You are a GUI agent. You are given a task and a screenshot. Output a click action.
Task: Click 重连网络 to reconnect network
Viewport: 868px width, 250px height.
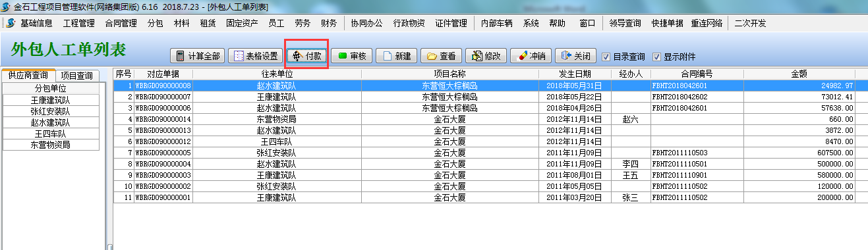click(x=707, y=23)
